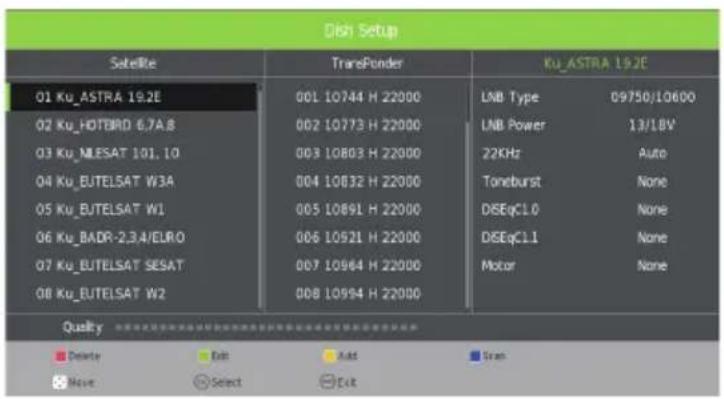Change LNB Type value 09750/10600
The height and width of the screenshot is (399, 724).
(x=653, y=97)
